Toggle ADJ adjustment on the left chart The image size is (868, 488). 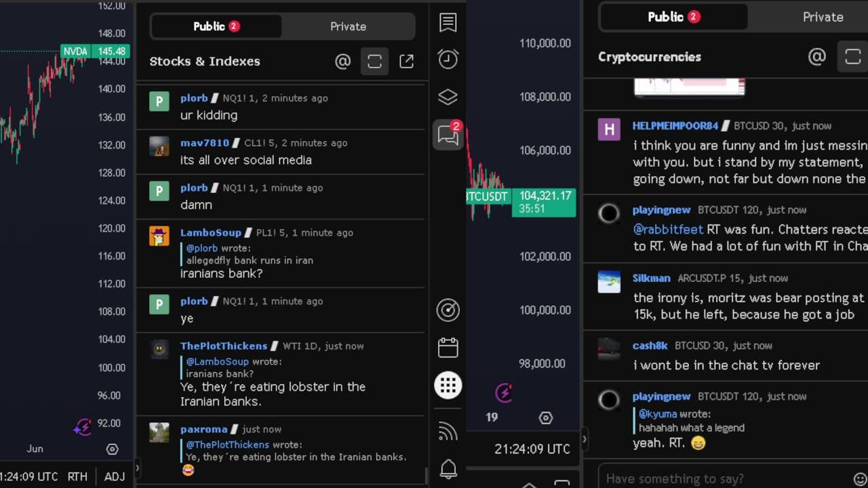tap(115, 476)
